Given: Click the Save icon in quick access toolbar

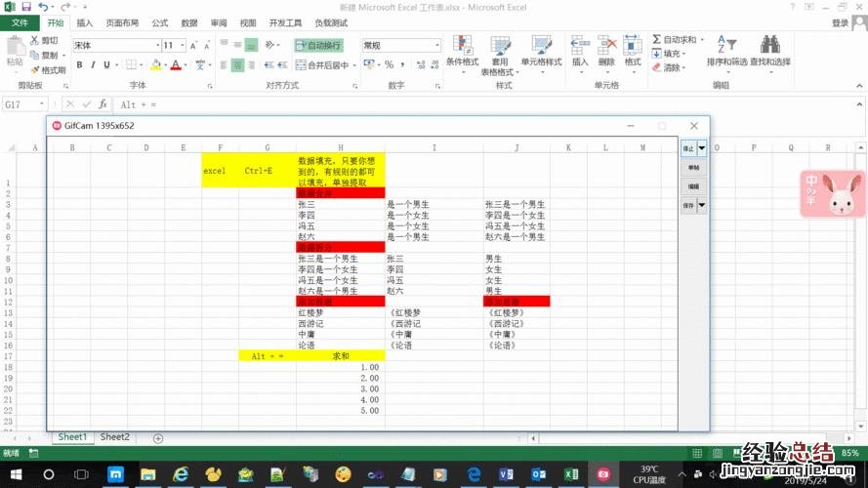Looking at the screenshot, I should [x=25, y=7].
